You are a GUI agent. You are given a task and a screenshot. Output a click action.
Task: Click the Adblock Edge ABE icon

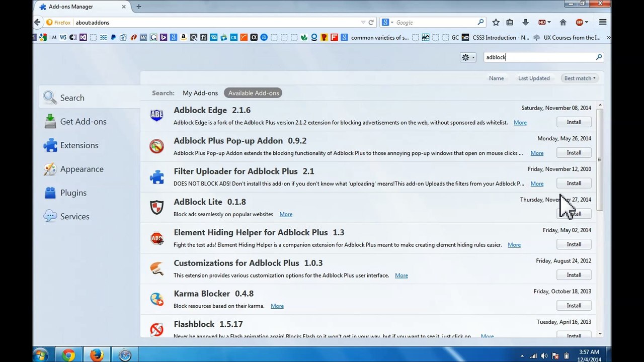click(156, 115)
